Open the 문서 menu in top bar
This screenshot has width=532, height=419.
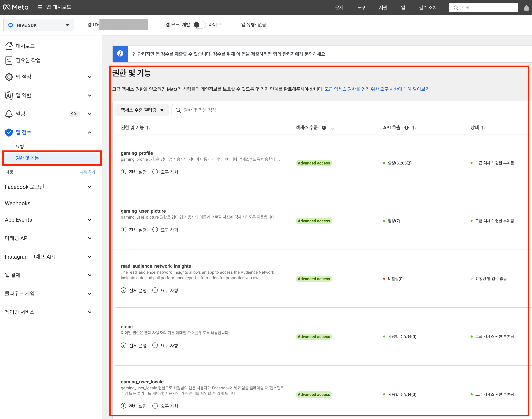339,7
